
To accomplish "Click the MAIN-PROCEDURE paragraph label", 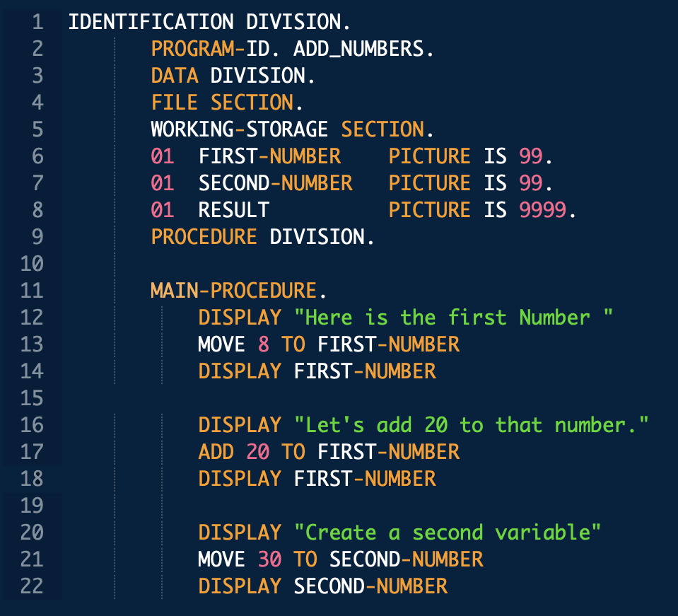I will (233, 291).
